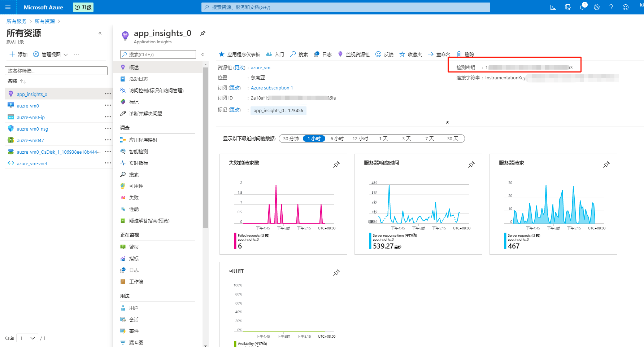Open the azure_vm resource group link
This screenshot has height=347, width=644.
pos(261,68)
